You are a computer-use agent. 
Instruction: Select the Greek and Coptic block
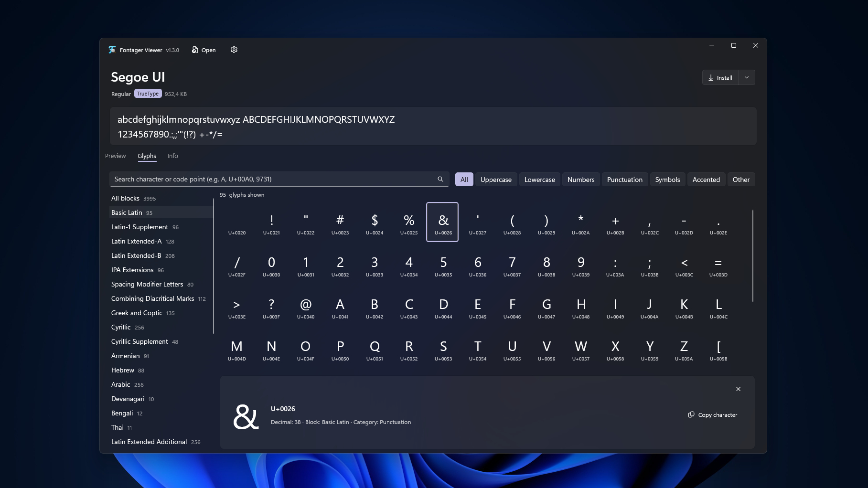pos(161,313)
